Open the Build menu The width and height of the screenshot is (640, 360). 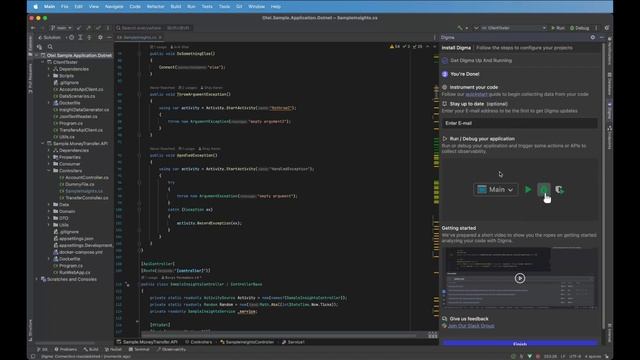176,7
